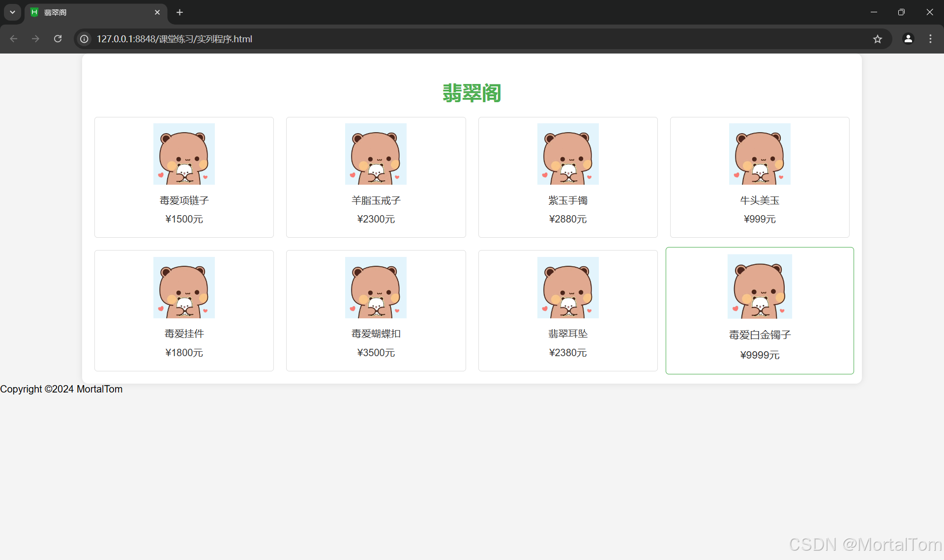Click the 羊脂玉戒子 product name
The image size is (944, 560).
coord(376,200)
